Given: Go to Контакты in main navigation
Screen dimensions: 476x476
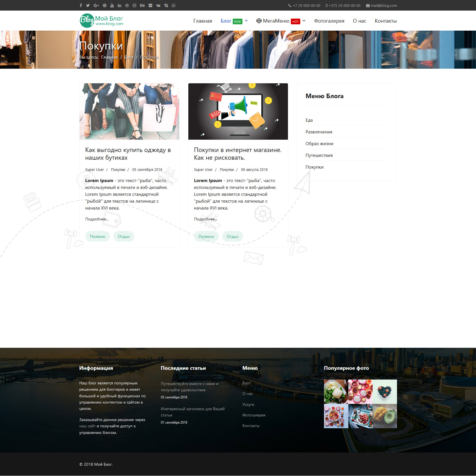Looking at the screenshot, I should point(386,21).
